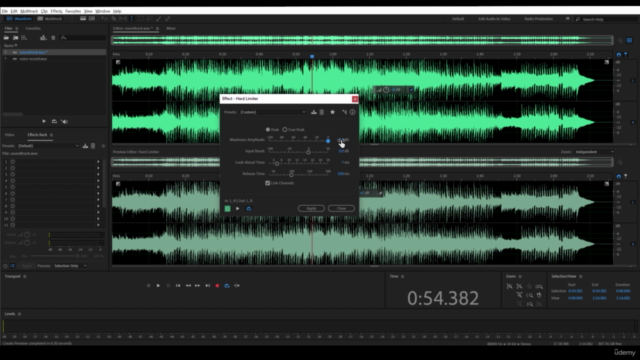The image size is (640, 360).
Task: Click Search Help field
Action: pyautogui.click(x=606, y=19)
